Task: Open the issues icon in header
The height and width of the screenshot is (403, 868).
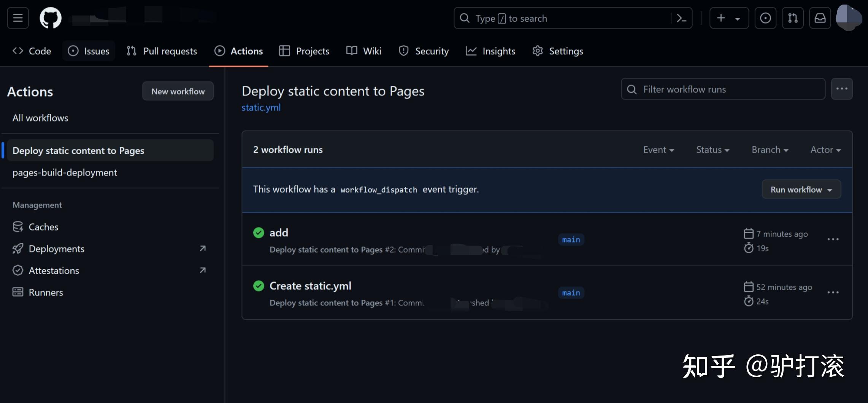Action: pos(765,18)
